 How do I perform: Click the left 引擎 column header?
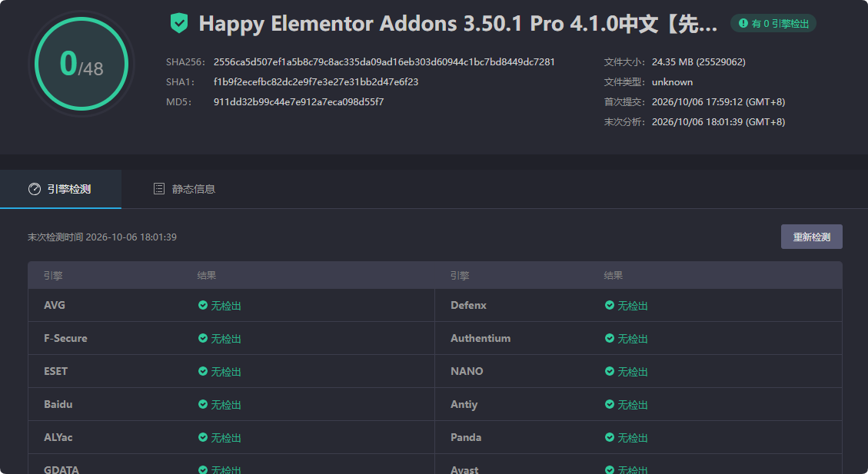53,276
